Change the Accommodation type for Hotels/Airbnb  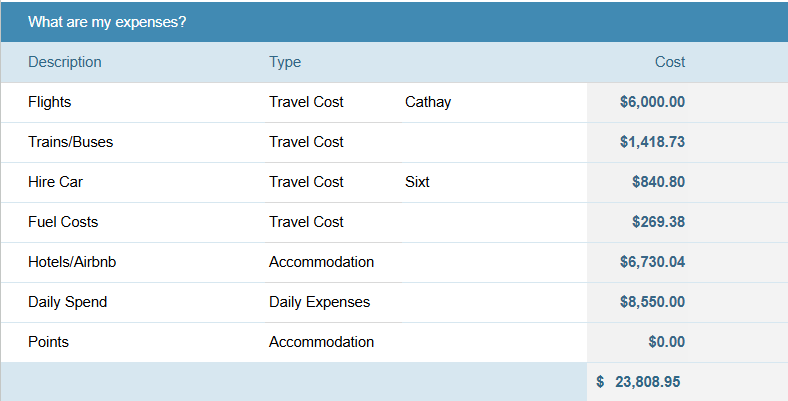click(333, 262)
